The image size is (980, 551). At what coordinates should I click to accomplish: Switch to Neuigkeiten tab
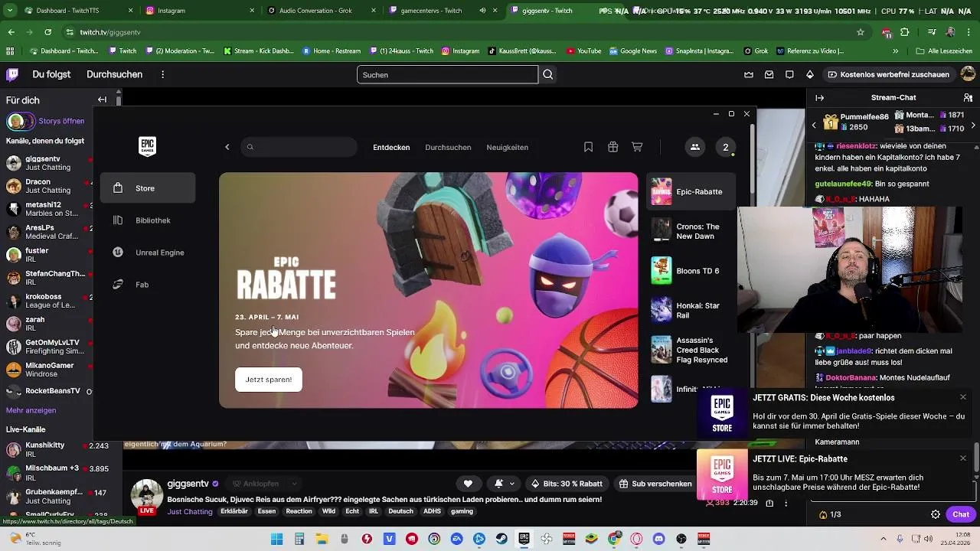point(508,147)
